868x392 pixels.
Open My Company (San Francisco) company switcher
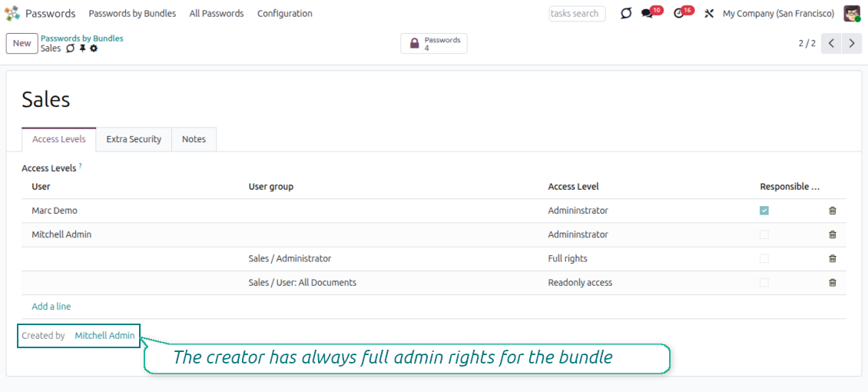point(778,14)
